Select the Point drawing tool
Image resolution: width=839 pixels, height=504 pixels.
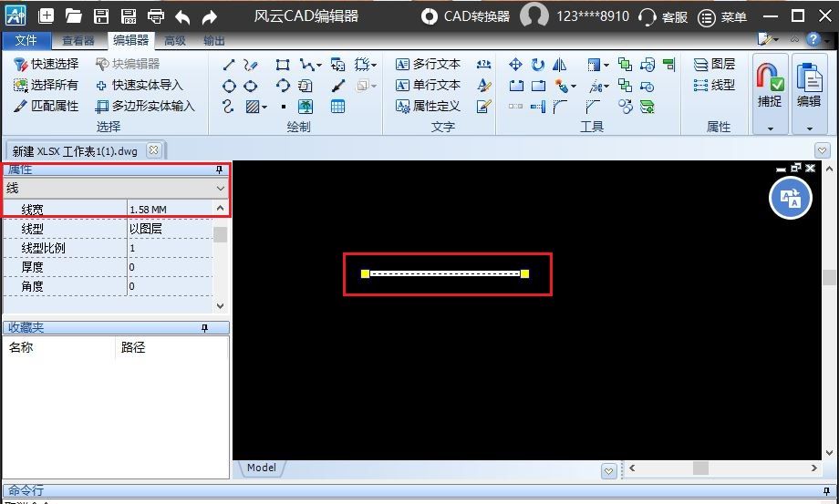[283, 107]
